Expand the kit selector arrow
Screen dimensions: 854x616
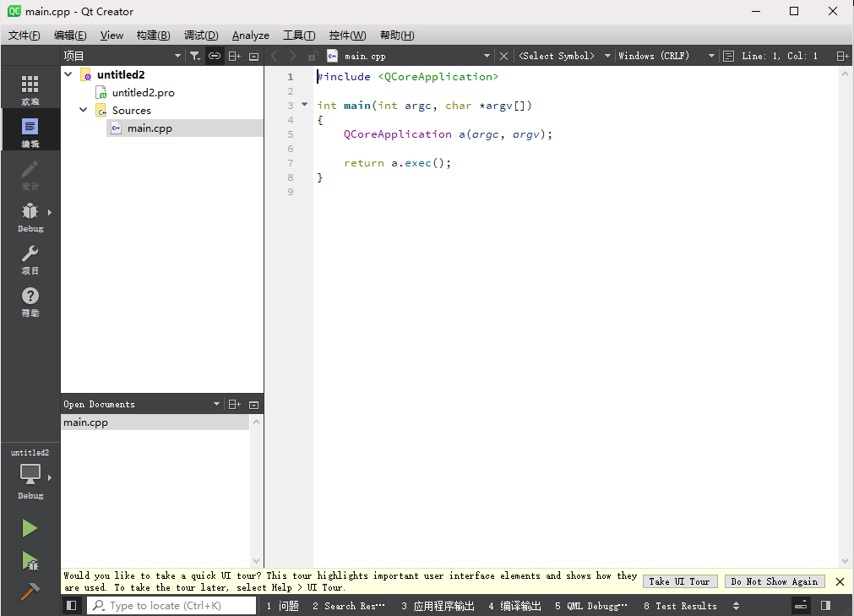pyautogui.click(x=50, y=477)
